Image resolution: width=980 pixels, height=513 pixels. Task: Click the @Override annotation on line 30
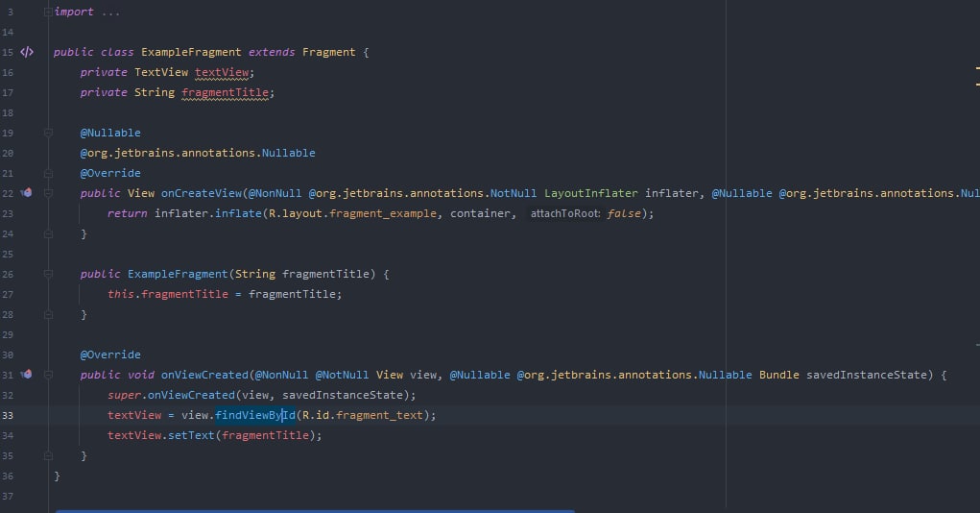pyautogui.click(x=110, y=354)
